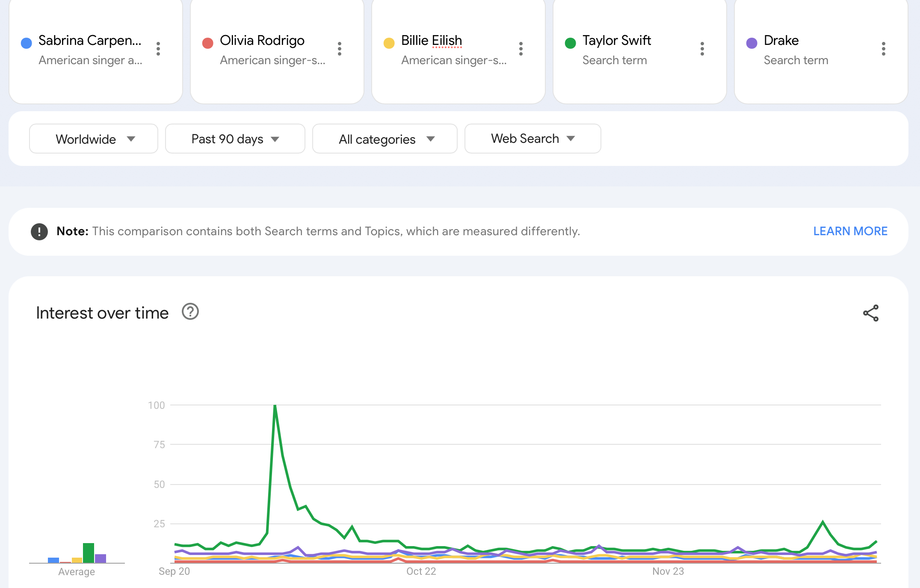The width and height of the screenshot is (920, 588).
Task: Open the Past 90 days dropdown
Action: 235,139
